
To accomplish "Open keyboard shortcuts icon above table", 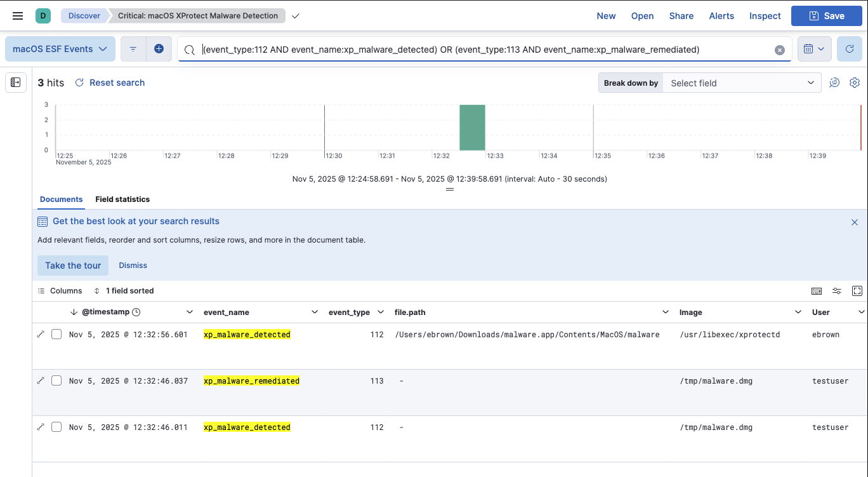I will (x=817, y=291).
